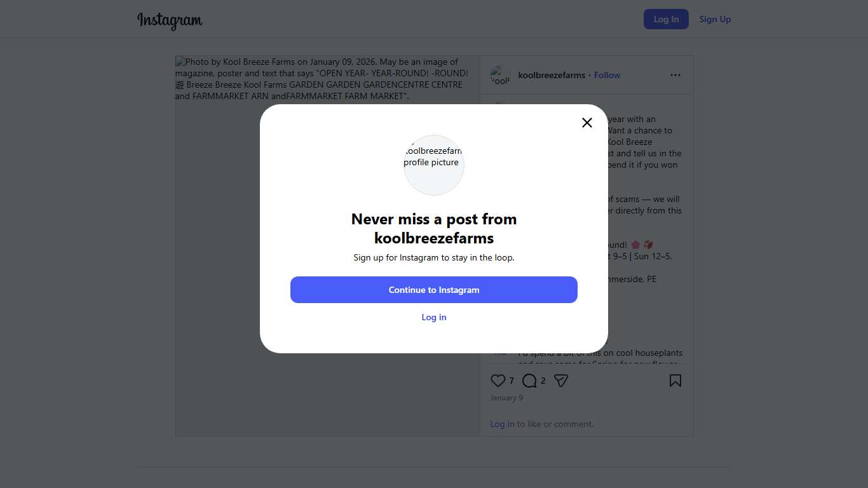Save the post with the bookmark icon

(675, 381)
